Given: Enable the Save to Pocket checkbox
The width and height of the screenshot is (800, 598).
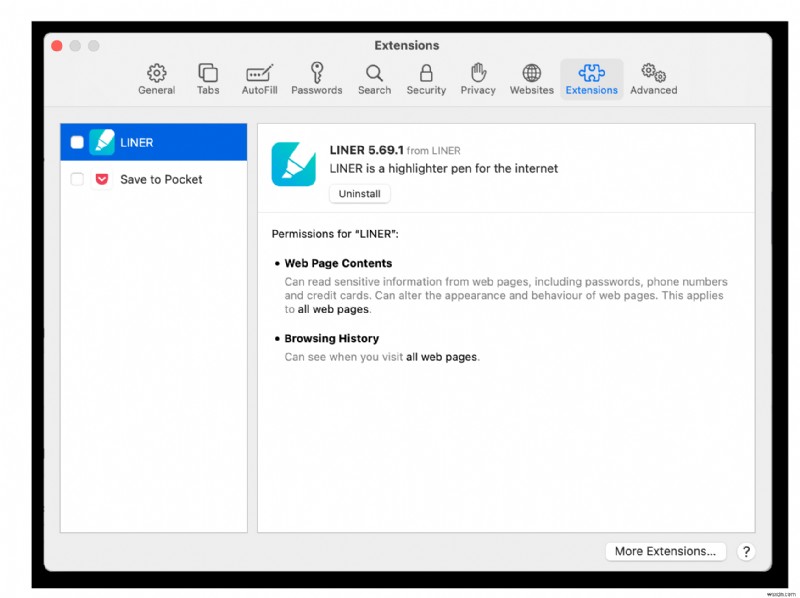Looking at the screenshot, I should click(x=77, y=179).
